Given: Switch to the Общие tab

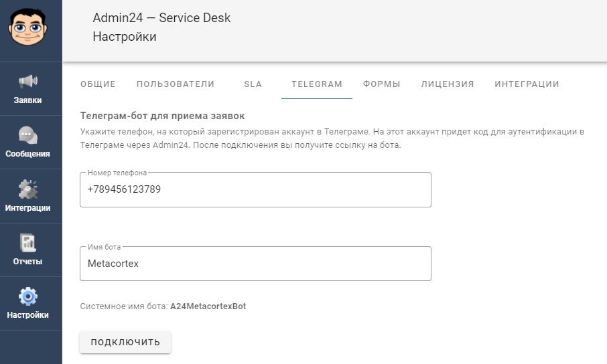Looking at the screenshot, I should [x=98, y=84].
